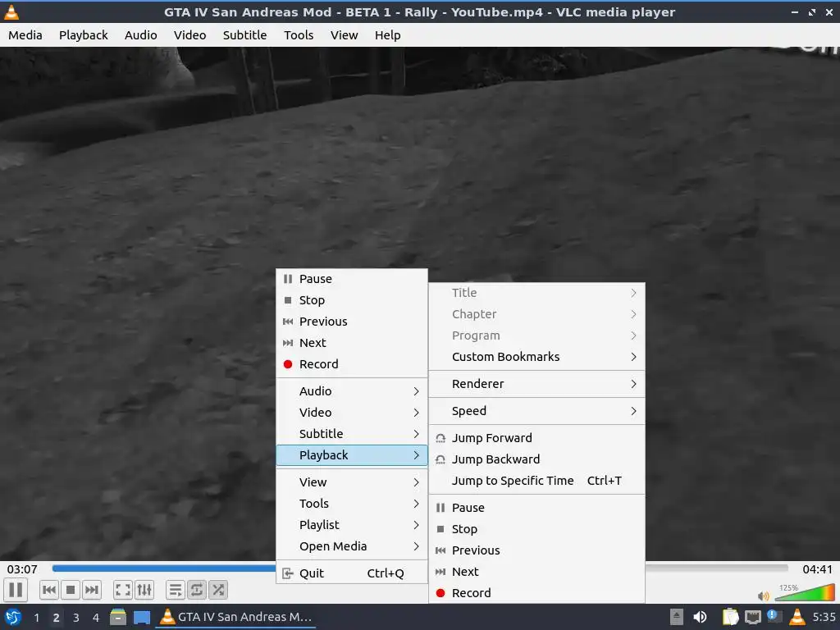Click the clipboard icon in the system tray
Screen dimensions: 840x630
coord(730,617)
